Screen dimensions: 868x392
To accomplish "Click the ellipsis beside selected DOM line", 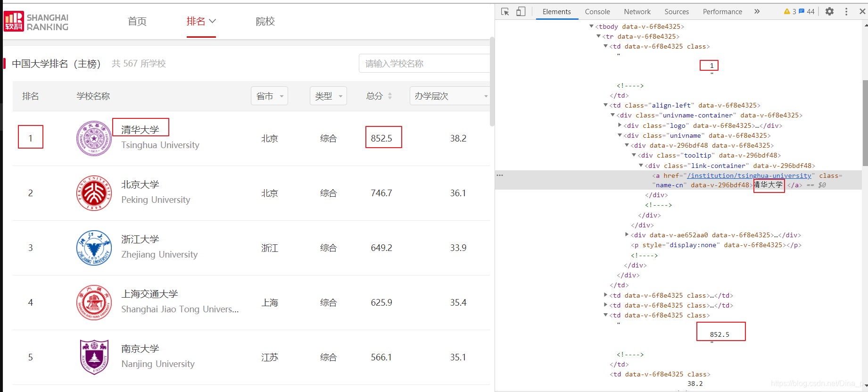I will pos(500,175).
